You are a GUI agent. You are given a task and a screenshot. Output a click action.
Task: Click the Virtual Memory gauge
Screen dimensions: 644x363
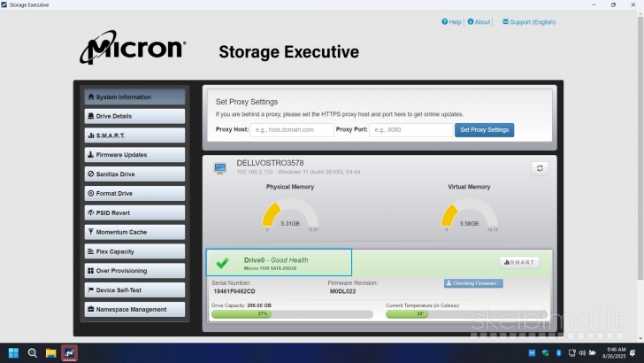[x=469, y=213]
